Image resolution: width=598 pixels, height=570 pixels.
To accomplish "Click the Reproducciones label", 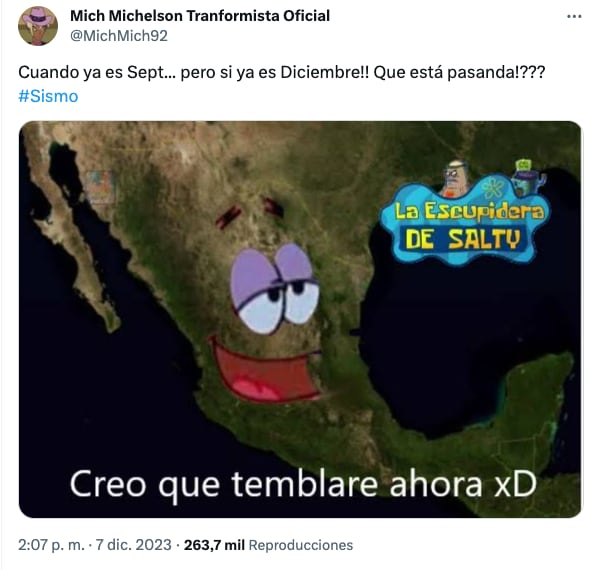I will click(301, 545).
